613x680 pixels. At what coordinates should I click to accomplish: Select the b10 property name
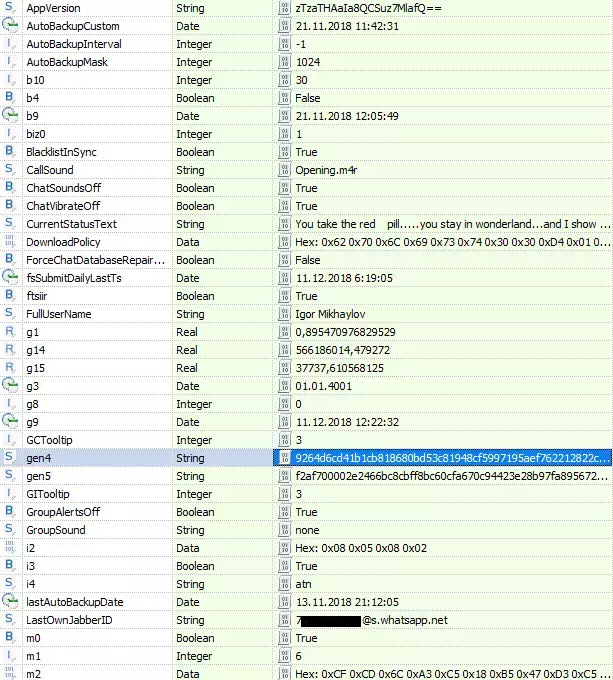[35, 80]
